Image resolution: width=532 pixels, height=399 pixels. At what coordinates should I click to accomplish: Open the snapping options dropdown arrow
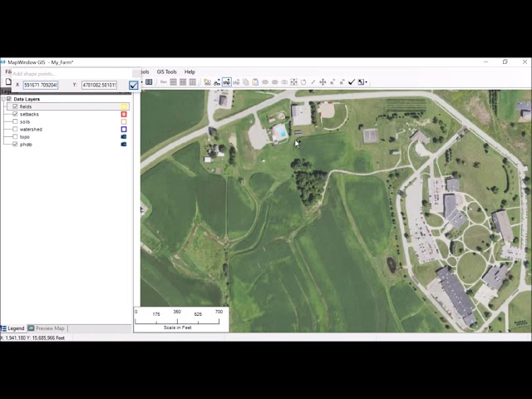pos(366,82)
